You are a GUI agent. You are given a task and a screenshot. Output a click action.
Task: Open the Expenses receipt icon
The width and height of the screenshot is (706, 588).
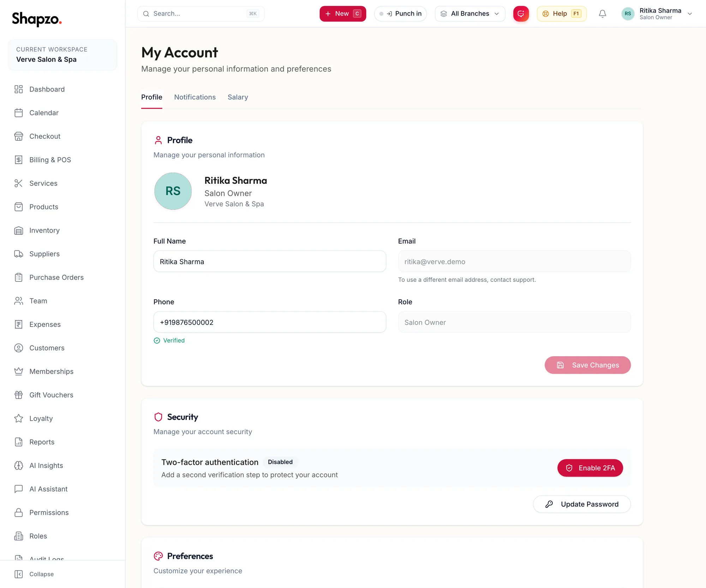coord(19,325)
